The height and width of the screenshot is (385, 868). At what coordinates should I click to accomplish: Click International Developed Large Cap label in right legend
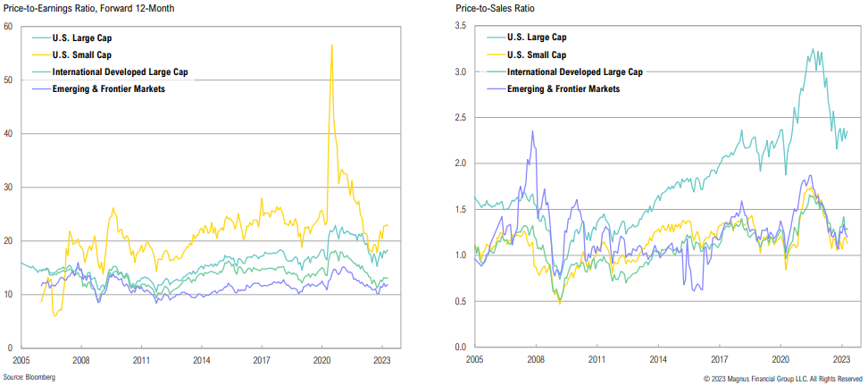point(576,71)
